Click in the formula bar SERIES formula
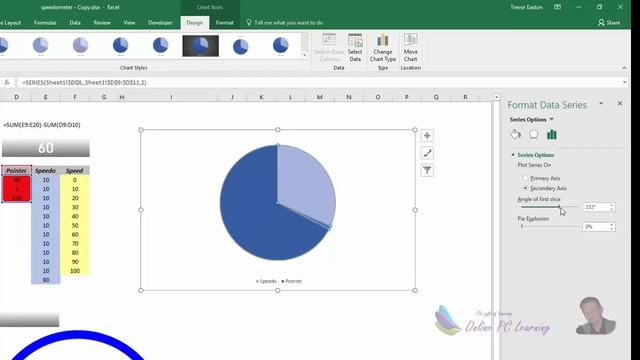640x360 pixels. pos(84,82)
